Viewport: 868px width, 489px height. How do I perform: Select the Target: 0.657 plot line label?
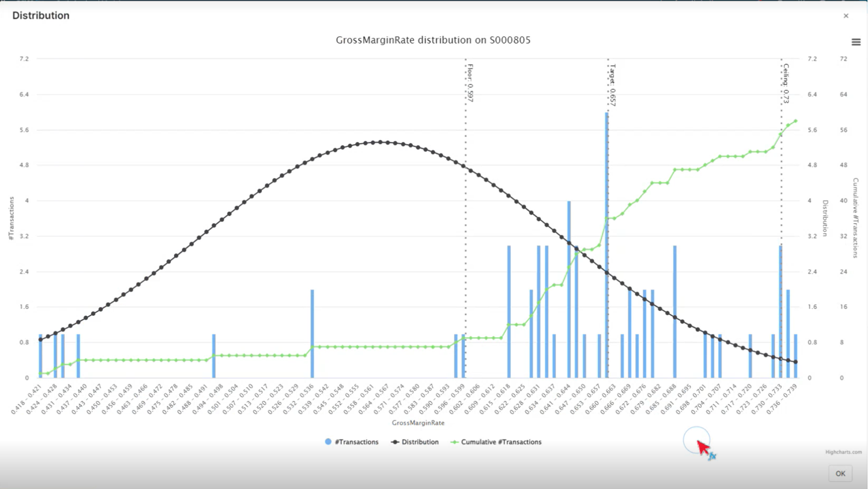[x=612, y=85]
